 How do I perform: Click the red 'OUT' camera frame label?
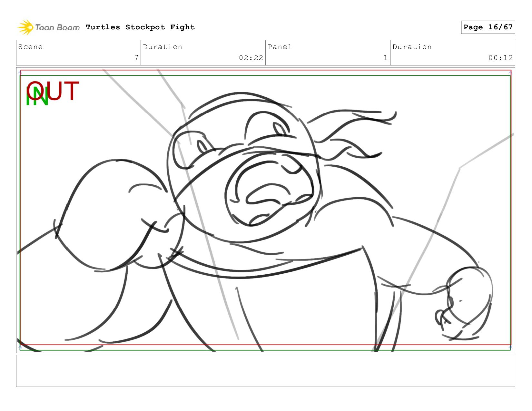[53, 91]
